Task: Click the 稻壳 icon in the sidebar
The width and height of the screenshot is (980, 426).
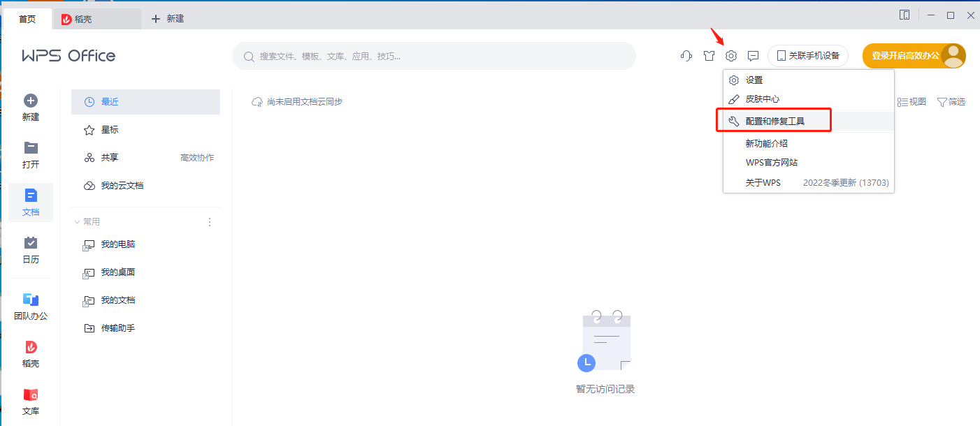Action: click(x=31, y=353)
